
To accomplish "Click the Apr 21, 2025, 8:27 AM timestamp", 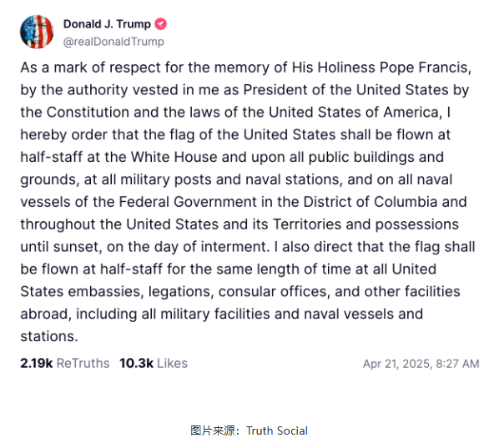I will click(x=421, y=364).
